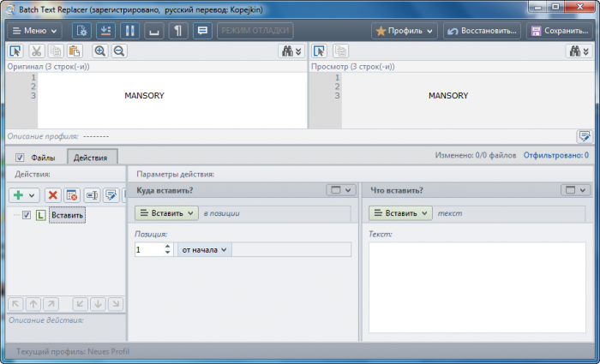Image resolution: width=600 pixels, height=364 pixels.
Task: Move action down with the down arrow
Action: [x=98, y=304]
